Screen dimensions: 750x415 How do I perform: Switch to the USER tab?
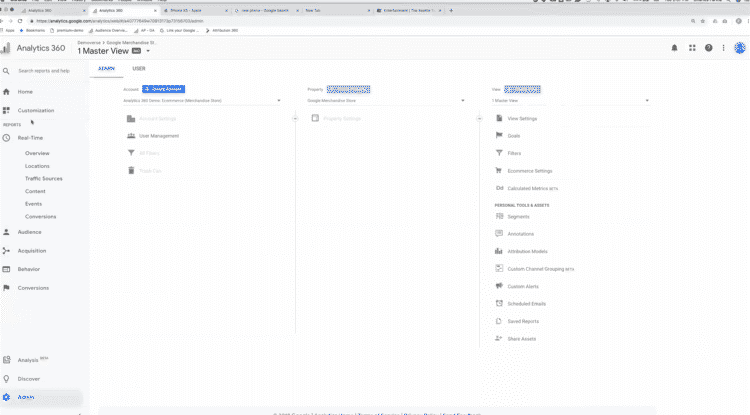139,69
